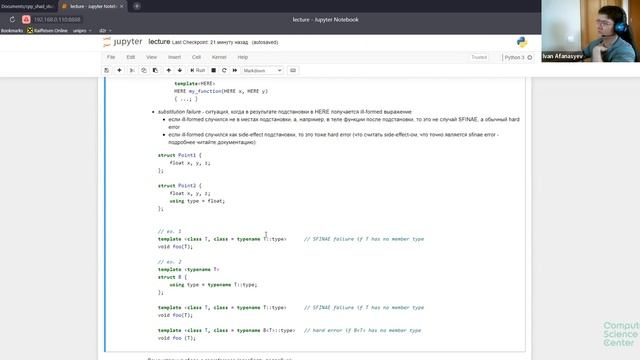
Task: Click the 'using type = float;' line
Action: 197,201
